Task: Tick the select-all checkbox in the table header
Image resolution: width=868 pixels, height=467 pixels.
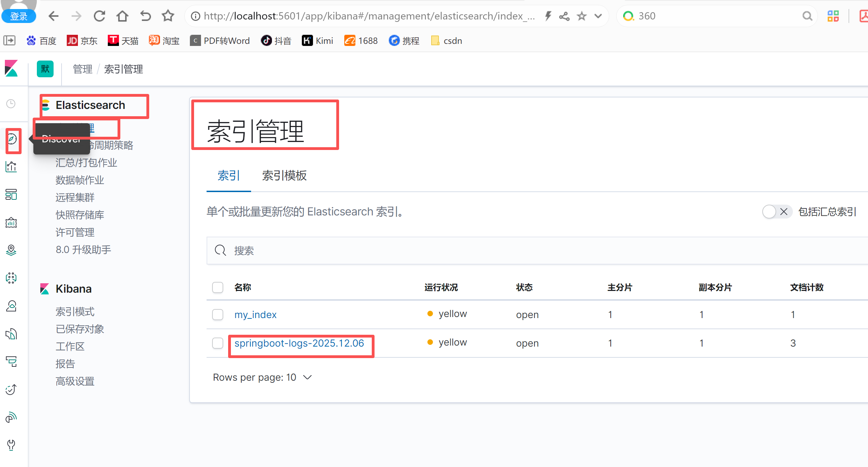Action: click(218, 287)
